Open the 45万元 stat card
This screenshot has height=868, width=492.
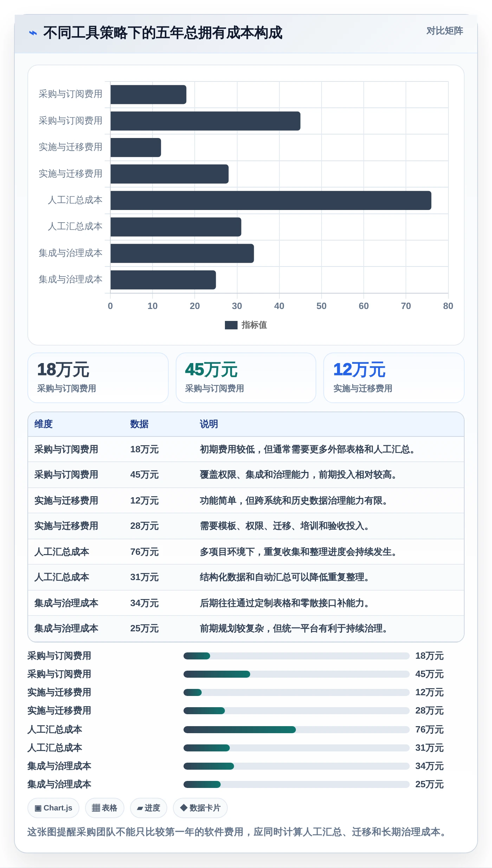click(x=246, y=378)
